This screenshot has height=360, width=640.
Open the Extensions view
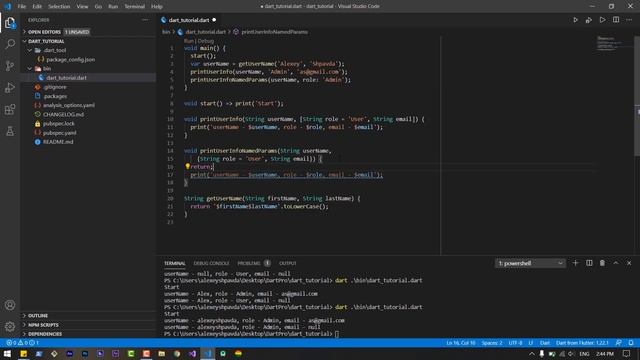[10, 109]
